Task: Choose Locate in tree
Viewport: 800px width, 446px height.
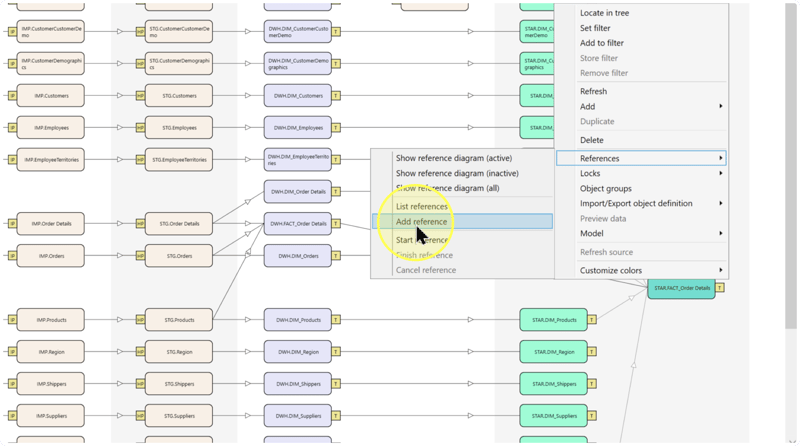Action: [x=604, y=13]
